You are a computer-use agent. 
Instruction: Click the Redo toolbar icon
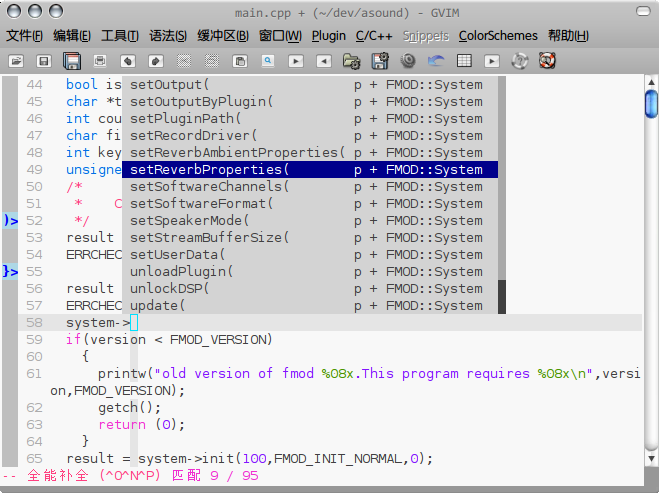pos(156,61)
